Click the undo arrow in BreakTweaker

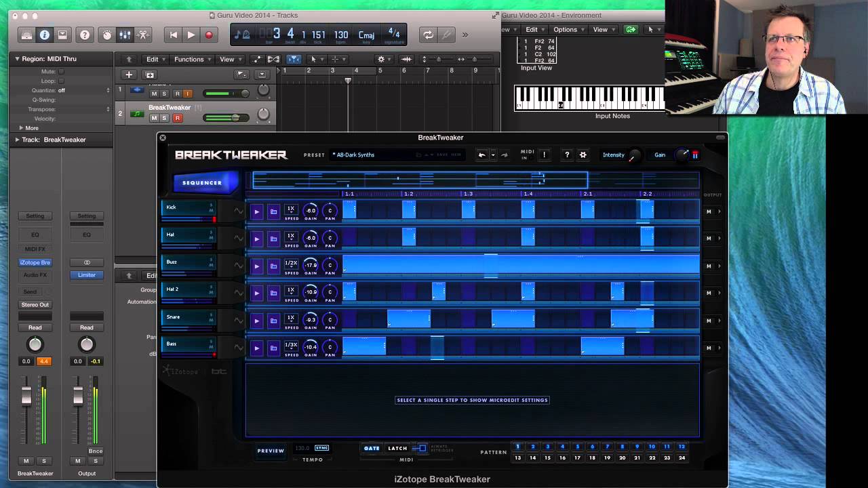482,155
